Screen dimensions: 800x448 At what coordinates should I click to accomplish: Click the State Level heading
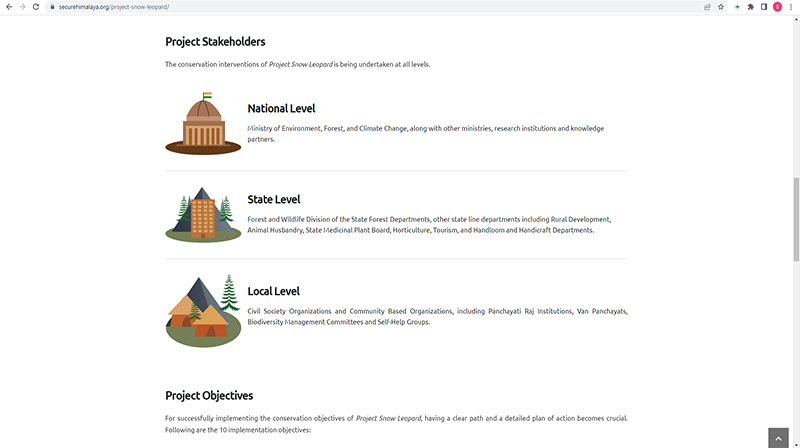[274, 199]
